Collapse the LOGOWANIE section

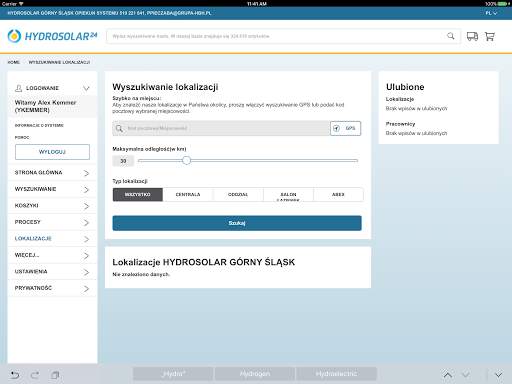pyautogui.click(x=86, y=88)
